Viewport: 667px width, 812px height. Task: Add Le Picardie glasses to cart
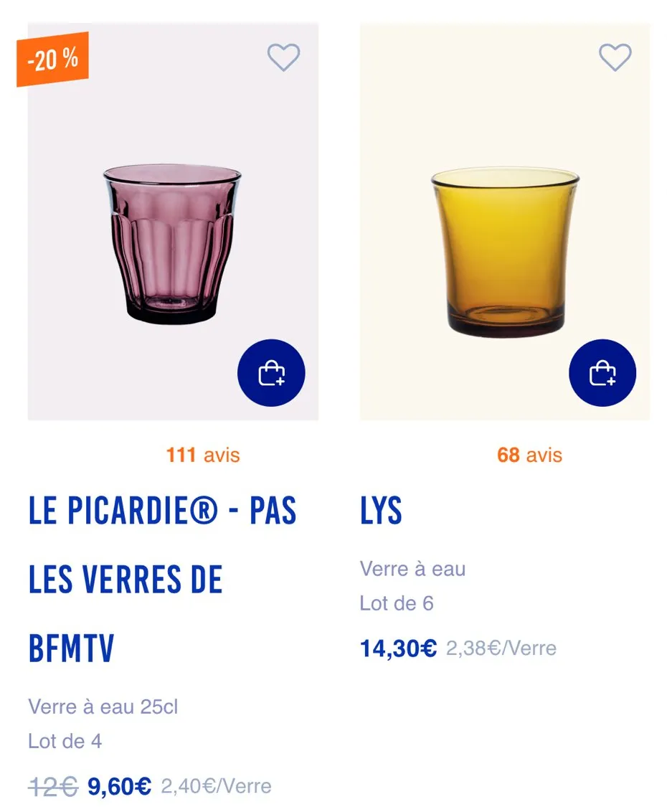271,373
